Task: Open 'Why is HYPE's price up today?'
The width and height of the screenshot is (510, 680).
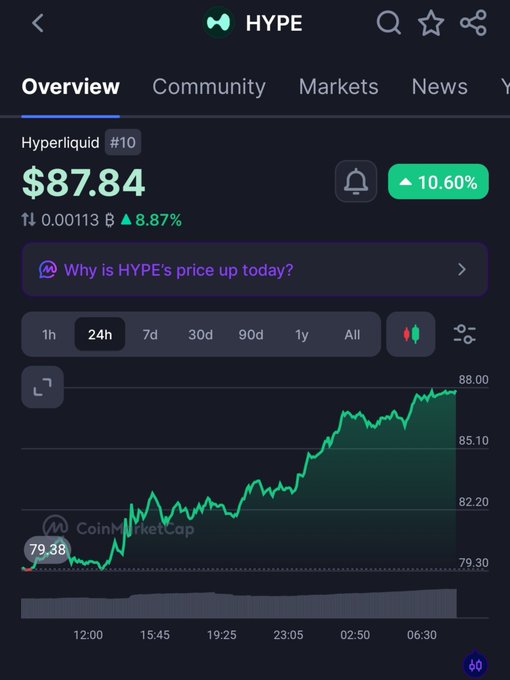Action: coord(255,270)
